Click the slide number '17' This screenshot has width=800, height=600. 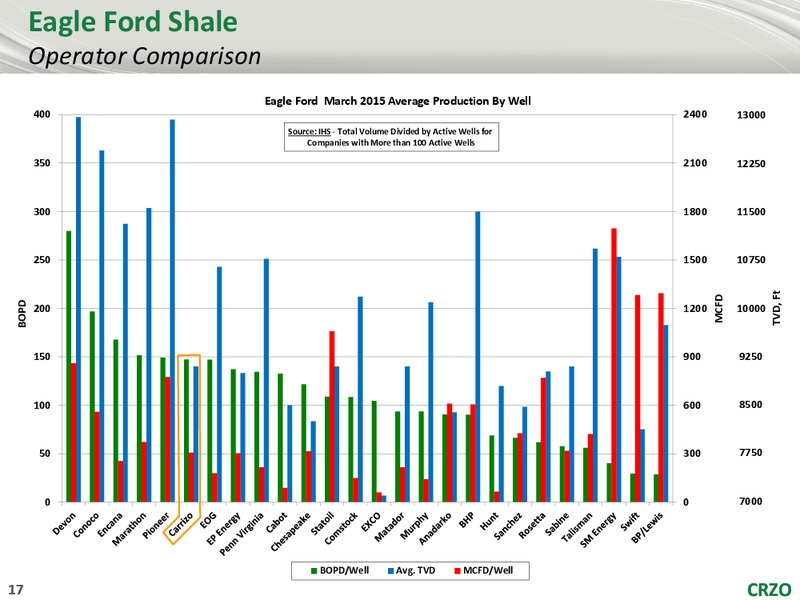point(16,590)
